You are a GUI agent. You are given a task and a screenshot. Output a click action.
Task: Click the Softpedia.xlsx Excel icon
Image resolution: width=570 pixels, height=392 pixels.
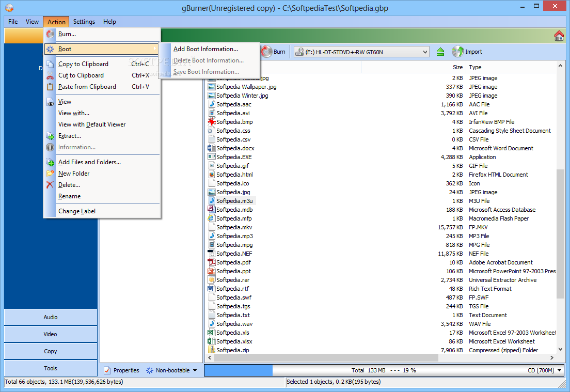click(211, 341)
